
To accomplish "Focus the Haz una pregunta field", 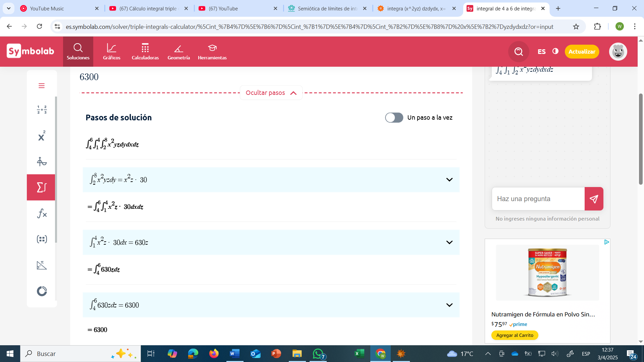I will (538, 199).
